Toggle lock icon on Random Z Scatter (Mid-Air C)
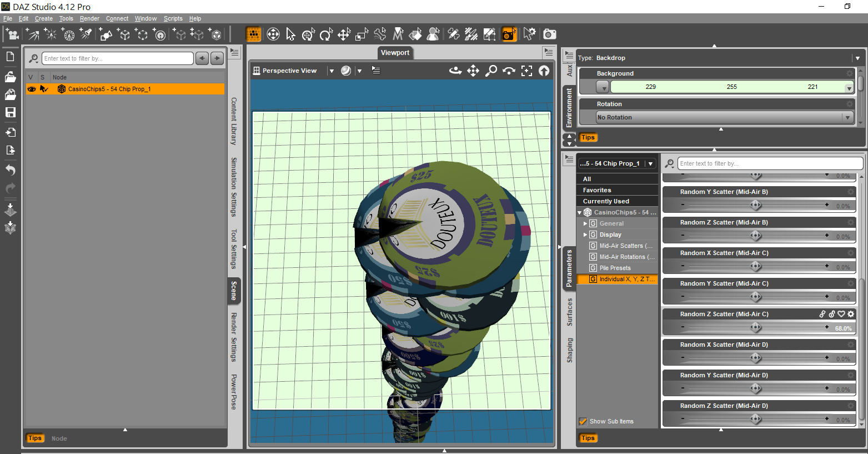Screen dimensions: 868x454 coord(832,314)
